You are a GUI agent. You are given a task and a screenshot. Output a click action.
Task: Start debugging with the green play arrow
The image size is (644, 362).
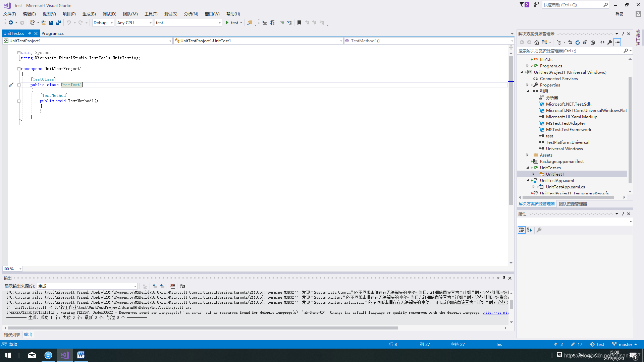pos(227,23)
